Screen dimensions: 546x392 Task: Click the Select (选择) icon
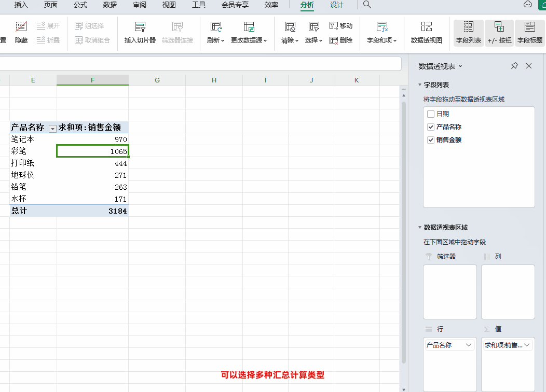coord(313,27)
